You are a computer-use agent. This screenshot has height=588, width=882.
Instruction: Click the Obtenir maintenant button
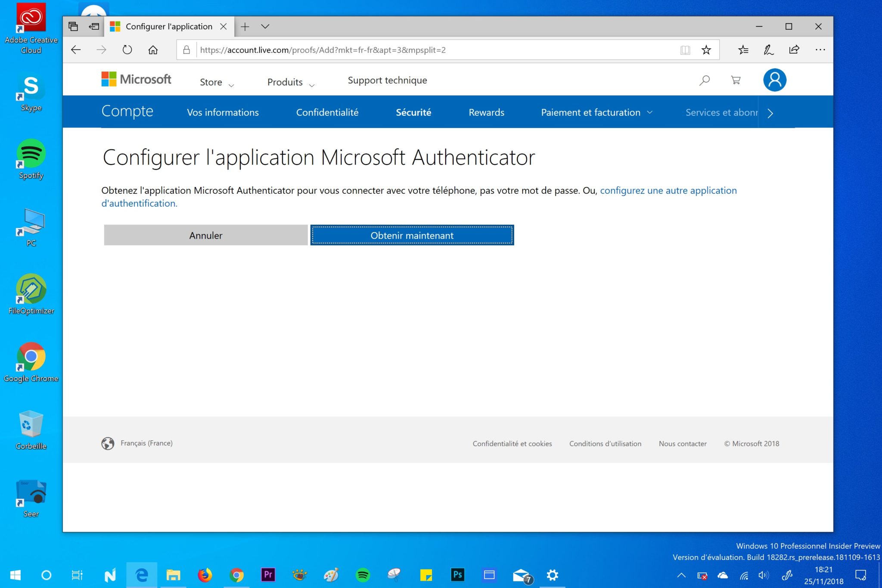point(412,235)
